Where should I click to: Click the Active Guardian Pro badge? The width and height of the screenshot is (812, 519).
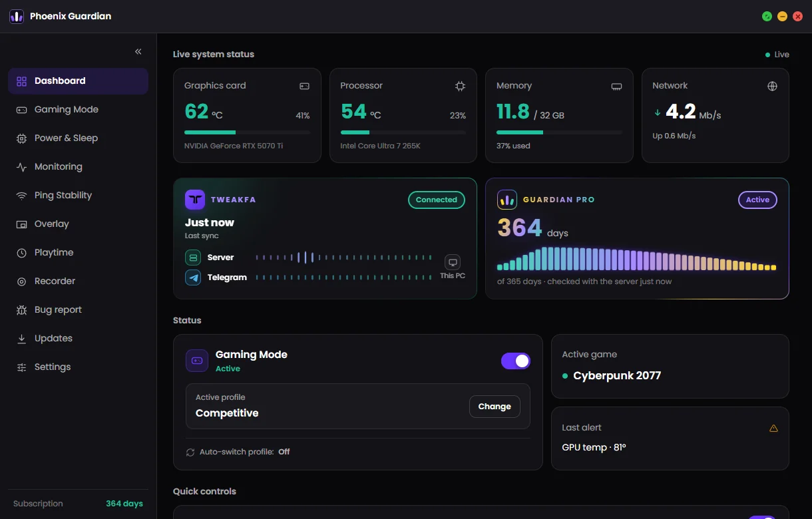click(757, 200)
